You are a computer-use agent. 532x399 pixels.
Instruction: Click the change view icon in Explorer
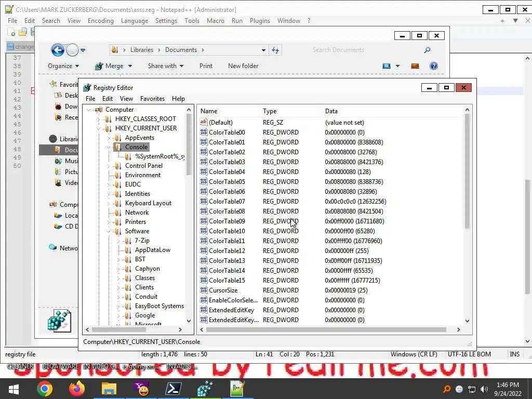pyautogui.click(x=387, y=66)
